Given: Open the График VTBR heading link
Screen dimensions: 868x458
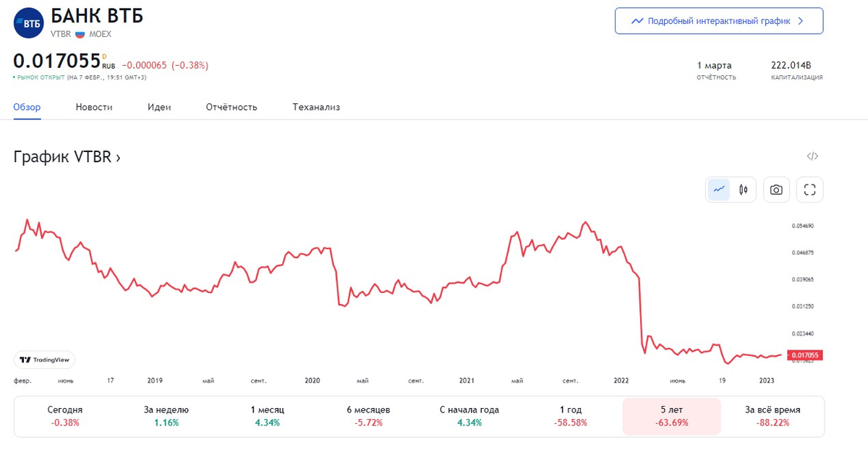Looking at the screenshot, I should pos(67,157).
